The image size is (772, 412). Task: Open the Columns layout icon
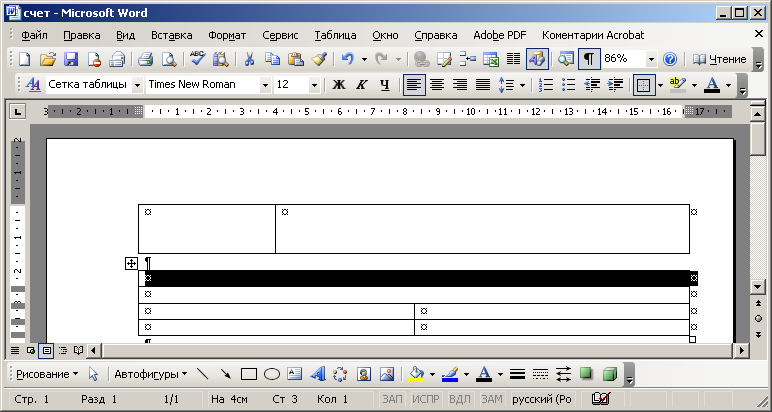pos(514,60)
